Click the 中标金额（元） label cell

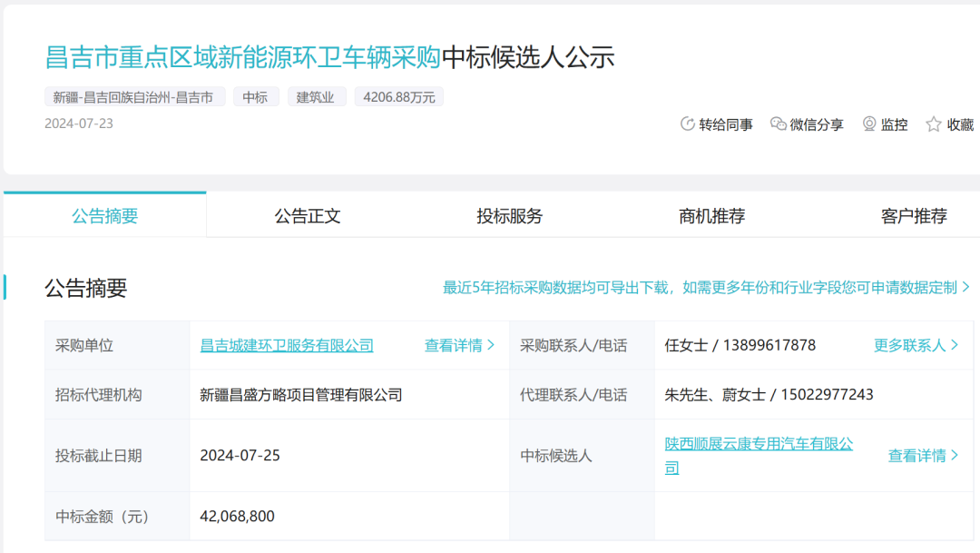pyautogui.click(x=117, y=516)
